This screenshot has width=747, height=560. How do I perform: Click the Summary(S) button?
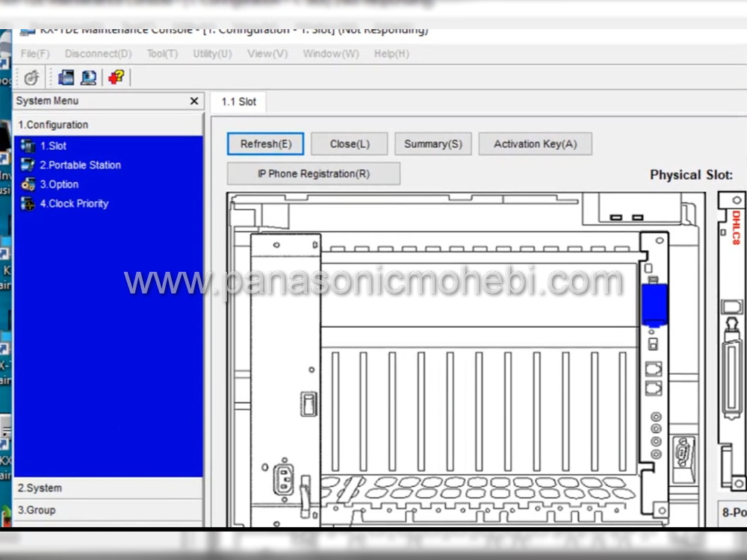(x=433, y=144)
